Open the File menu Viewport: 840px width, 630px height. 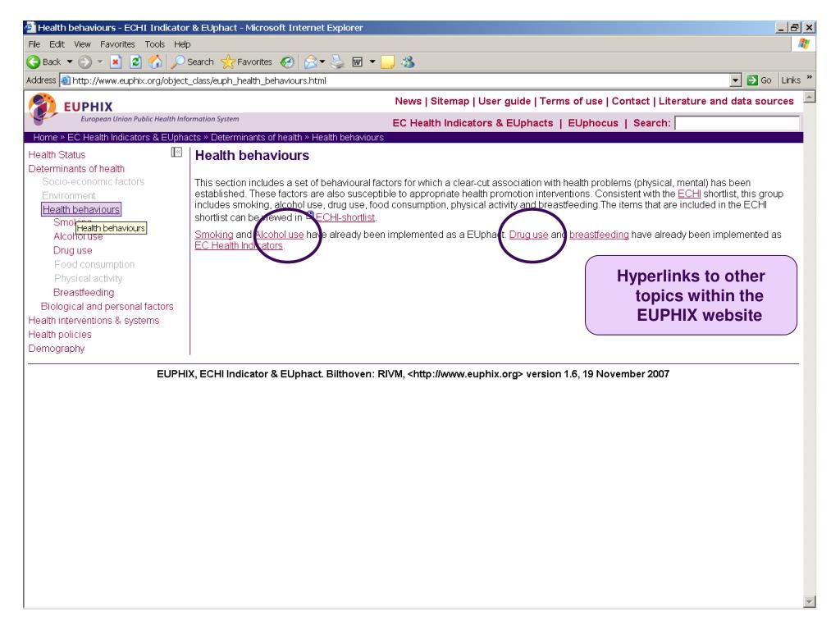34,44
